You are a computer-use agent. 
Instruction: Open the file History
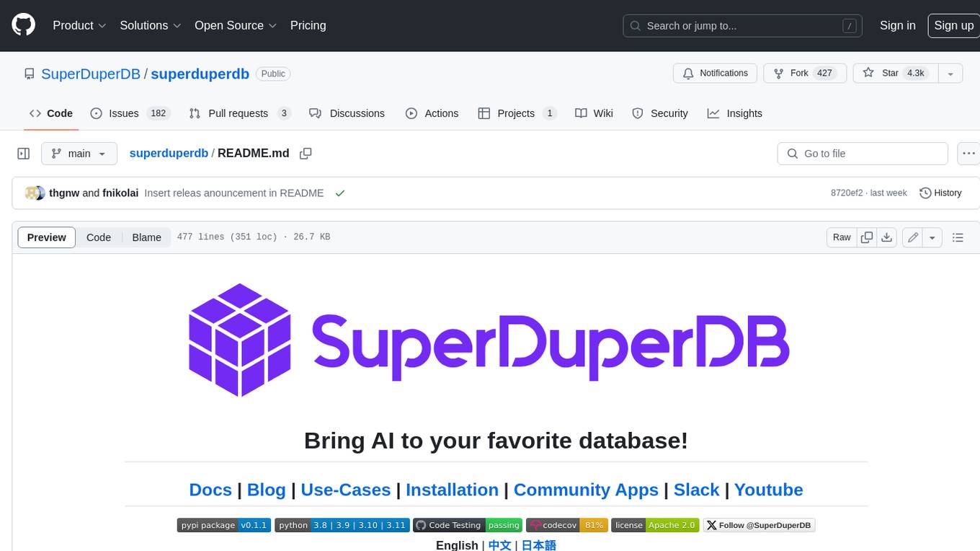click(x=940, y=193)
